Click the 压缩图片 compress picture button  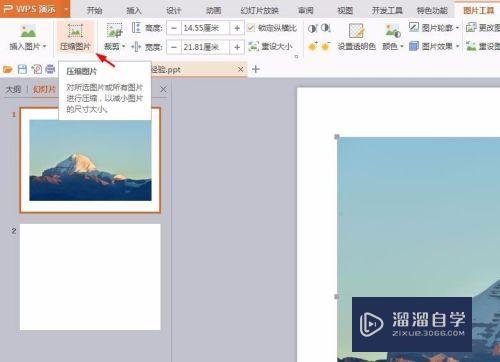click(75, 37)
